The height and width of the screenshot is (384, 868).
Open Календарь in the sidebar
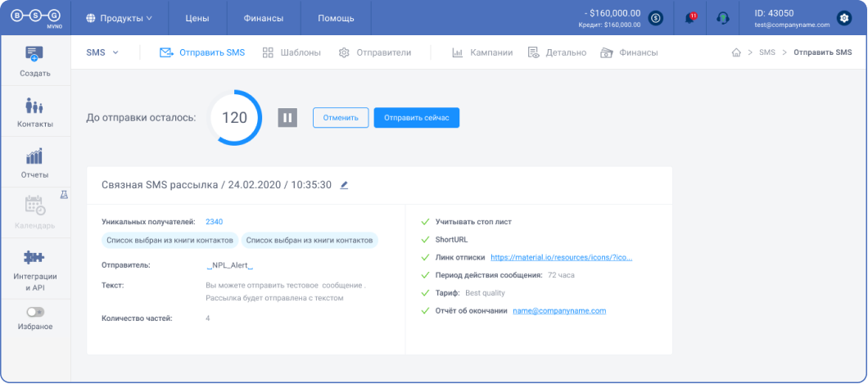coord(34,214)
